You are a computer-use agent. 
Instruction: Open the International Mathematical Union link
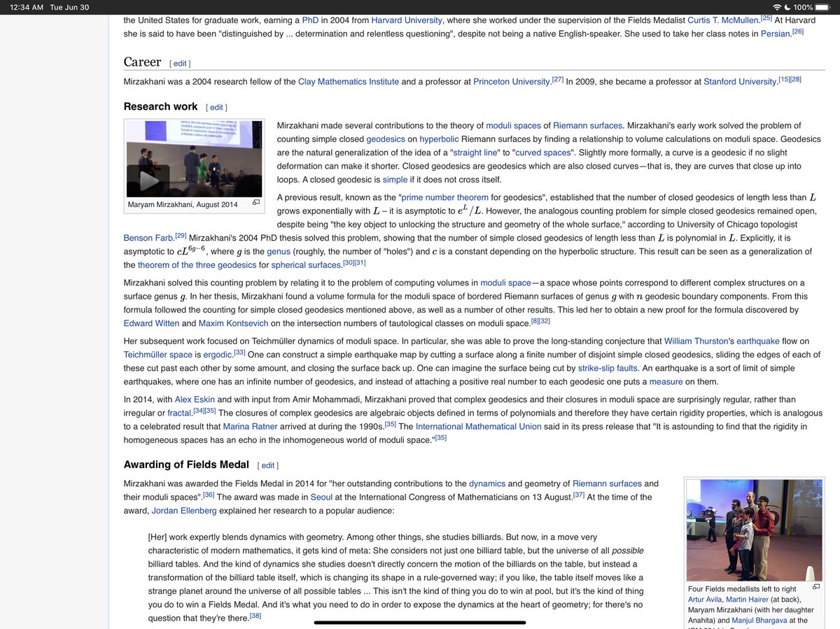click(478, 426)
